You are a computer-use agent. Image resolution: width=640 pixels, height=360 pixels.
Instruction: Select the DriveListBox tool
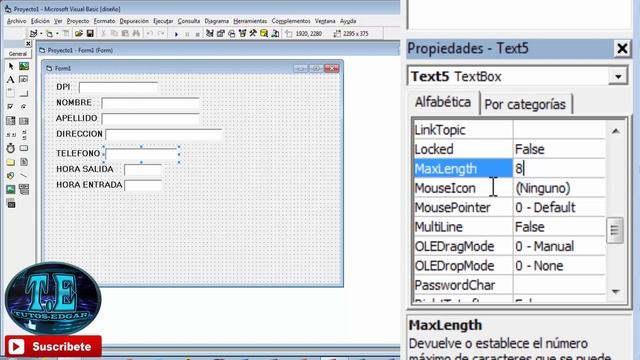[24, 148]
